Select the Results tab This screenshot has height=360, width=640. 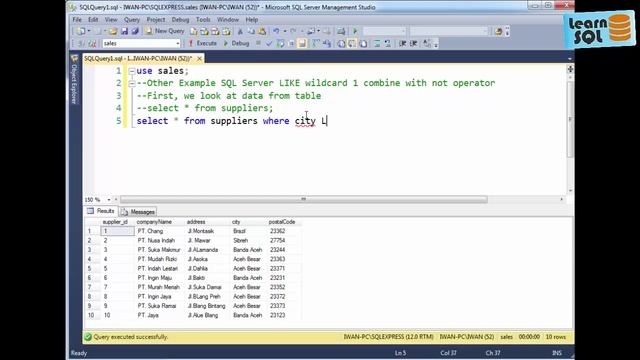point(101,211)
